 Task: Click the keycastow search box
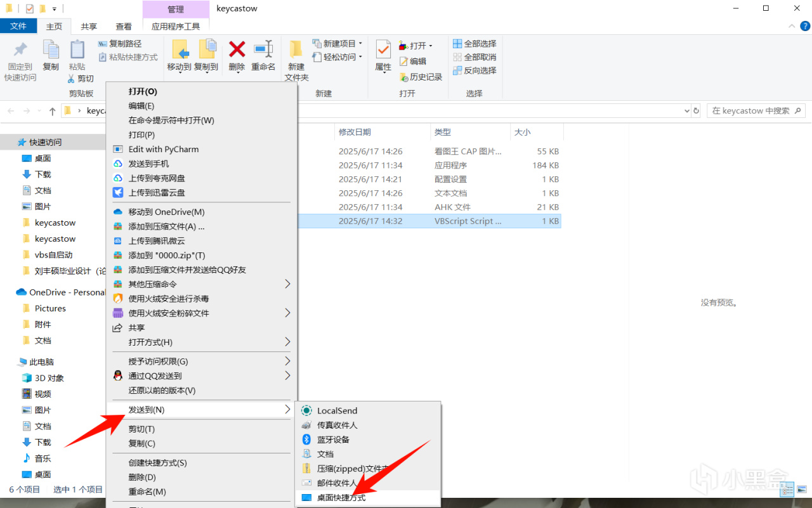756,111
